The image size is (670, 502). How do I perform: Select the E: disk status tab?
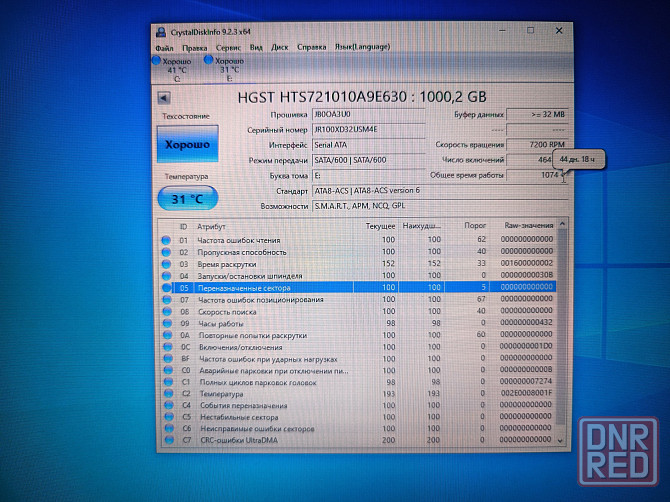tap(225, 69)
